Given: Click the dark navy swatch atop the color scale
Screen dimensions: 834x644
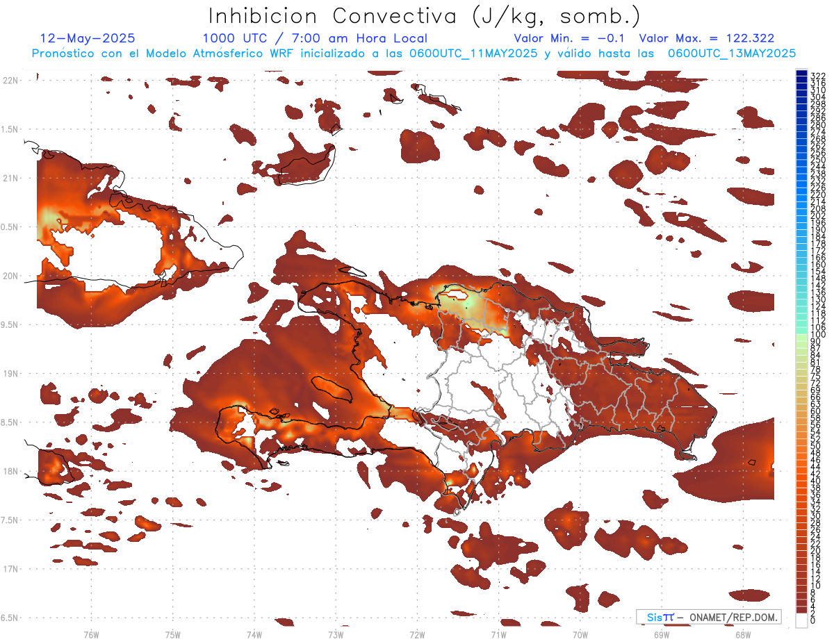Looking at the screenshot, I should [802, 74].
